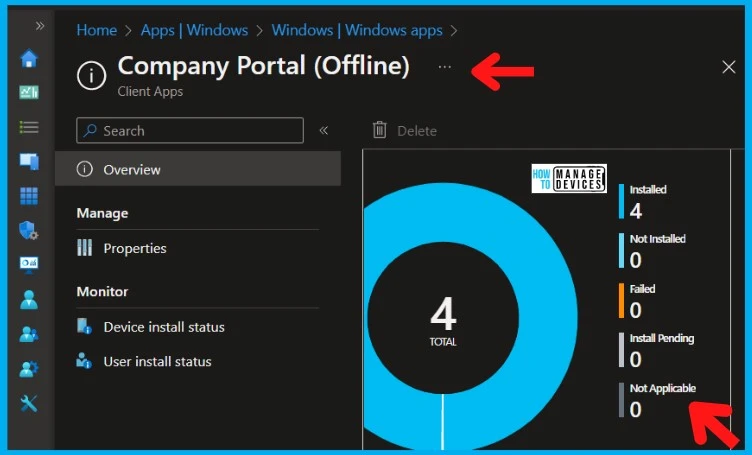The image size is (752, 455).
Task: Click Failed orange color bar
Action: (622, 301)
